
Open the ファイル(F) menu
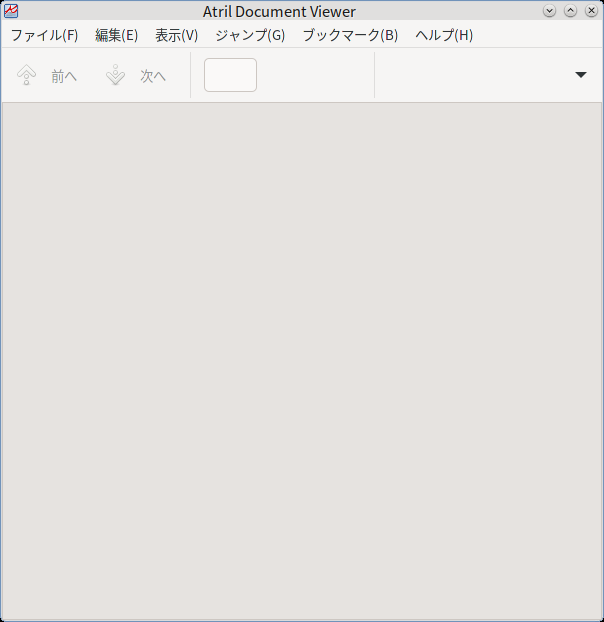click(44, 35)
